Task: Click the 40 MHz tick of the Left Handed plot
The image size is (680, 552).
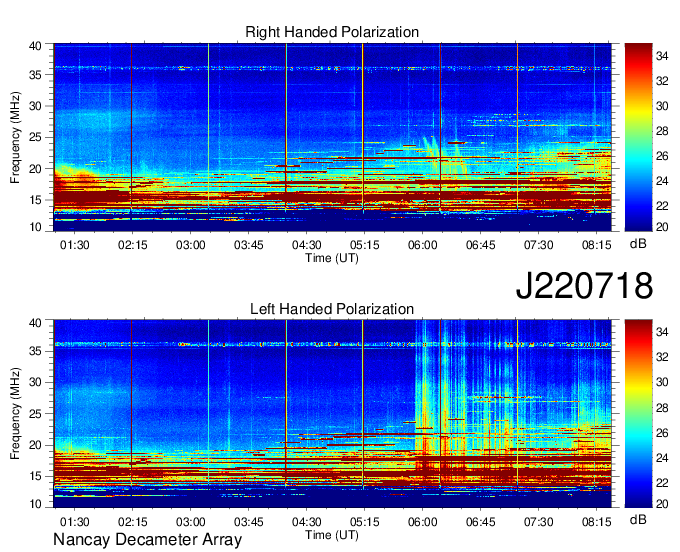Action: (35, 322)
